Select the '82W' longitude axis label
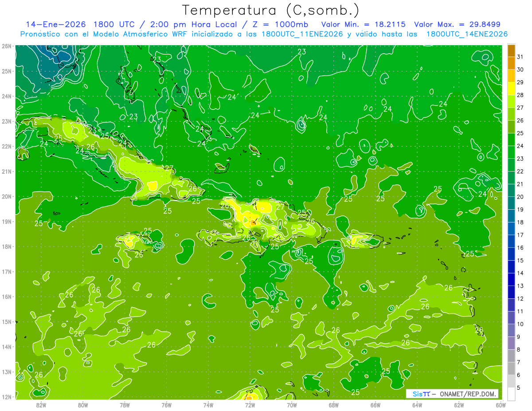Image resolution: width=532 pixels, height=411 pixels. [x=41, y=404]
